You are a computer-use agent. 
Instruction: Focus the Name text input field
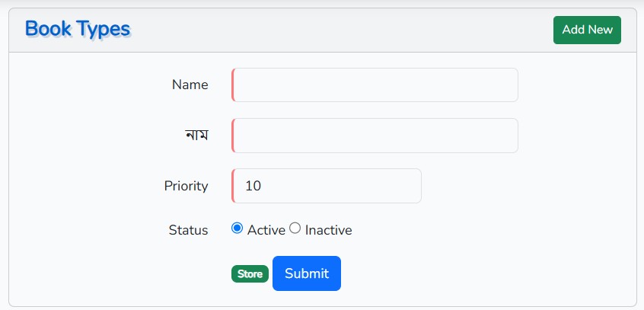point(375,85)
